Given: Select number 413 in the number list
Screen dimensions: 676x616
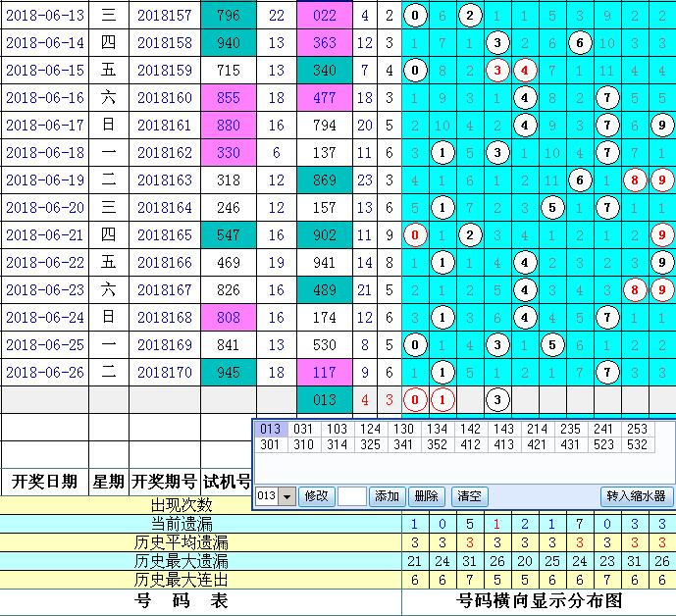Looking at the screenshot, I should [503, 444].
